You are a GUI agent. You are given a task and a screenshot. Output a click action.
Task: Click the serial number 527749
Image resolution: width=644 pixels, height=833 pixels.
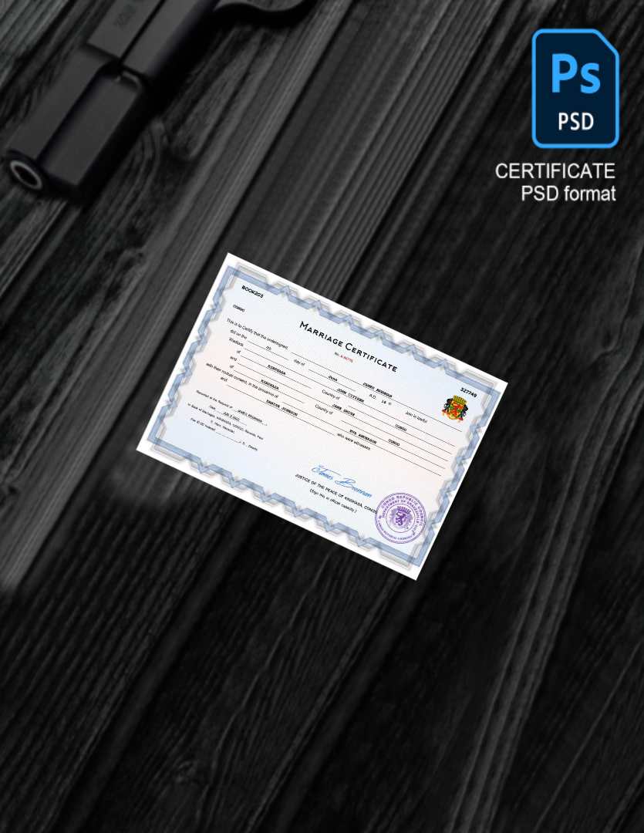468,393
